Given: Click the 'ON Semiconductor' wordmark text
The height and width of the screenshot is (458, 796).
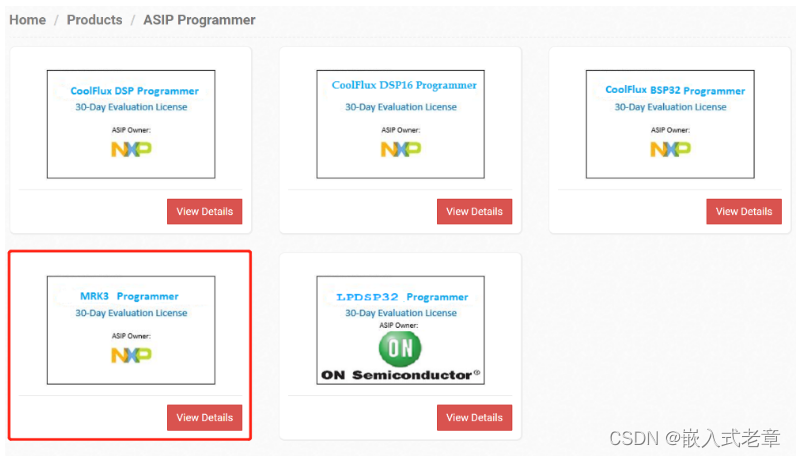Looking at the screenshot, I should (x=400, y=375).
